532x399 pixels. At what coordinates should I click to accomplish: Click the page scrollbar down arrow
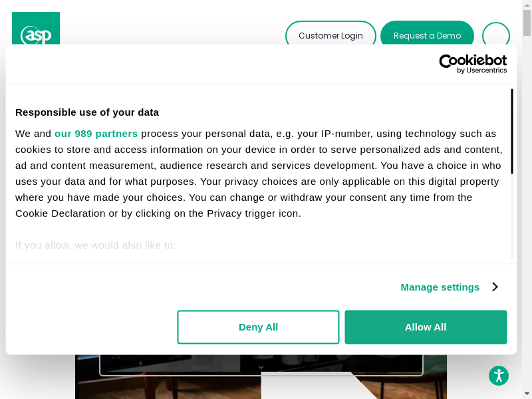coord(527,394)
